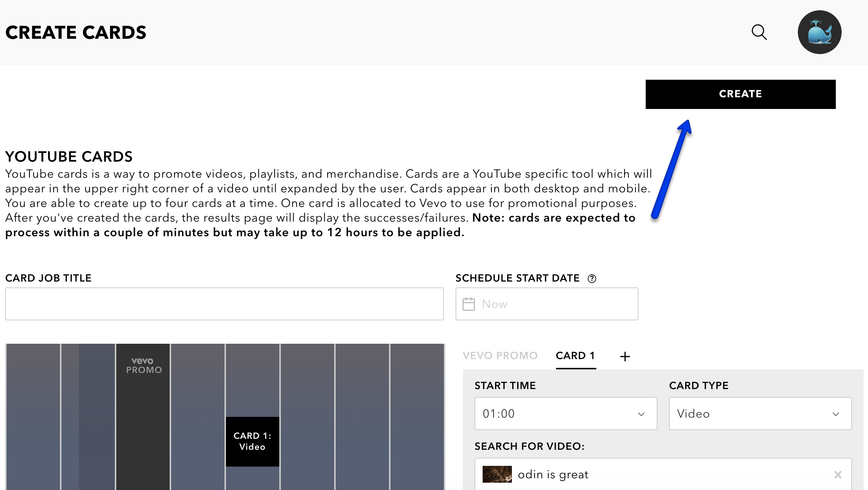Click the 'odin is great' search text
The width and height of the screenshot is (868, 490).
pyautogui.click(x=553, y=474)
